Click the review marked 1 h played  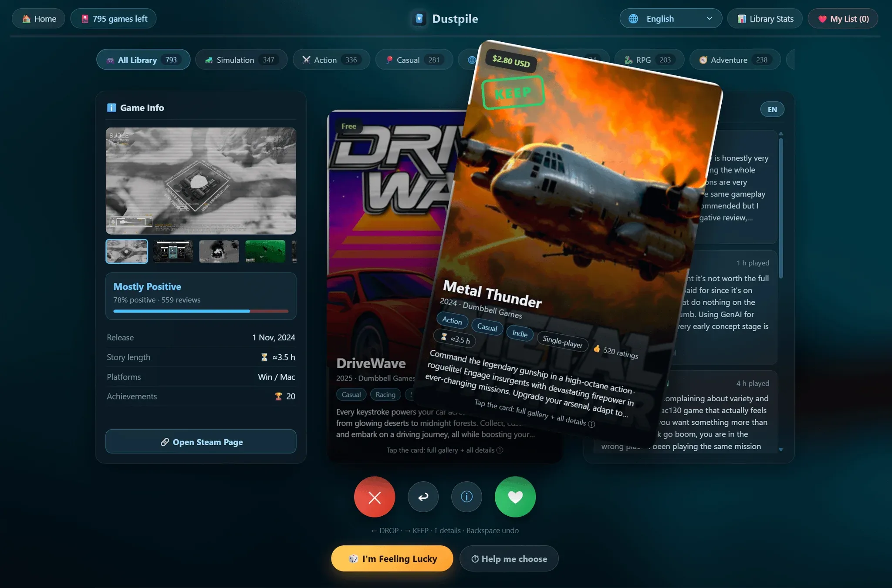(x=685, y=307)
